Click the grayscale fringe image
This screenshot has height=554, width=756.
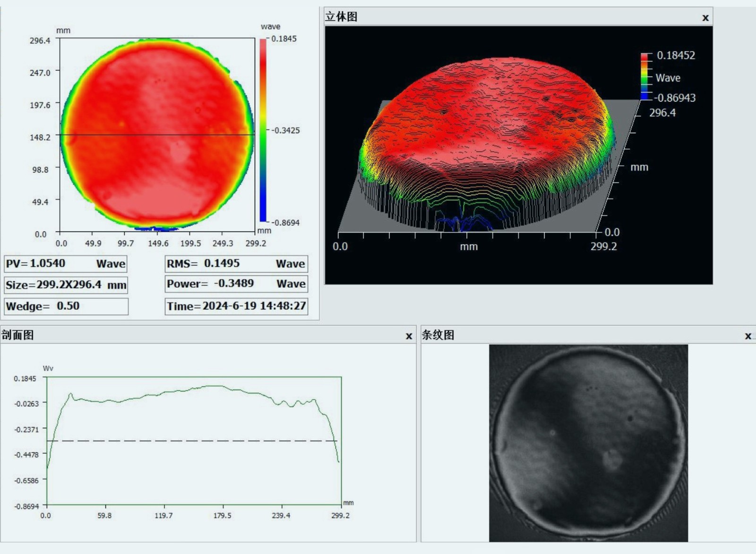[x=588, y=443]
